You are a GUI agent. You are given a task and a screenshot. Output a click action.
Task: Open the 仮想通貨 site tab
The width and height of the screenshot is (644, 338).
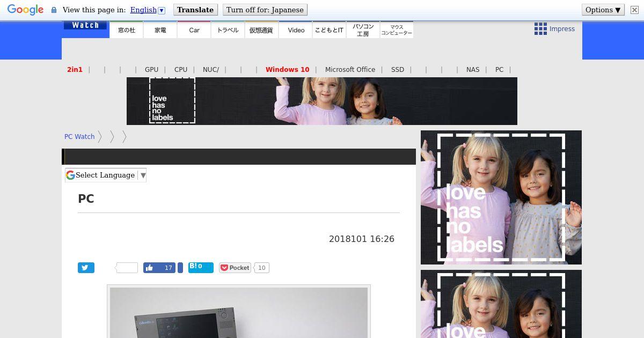[x=261, y=30]
